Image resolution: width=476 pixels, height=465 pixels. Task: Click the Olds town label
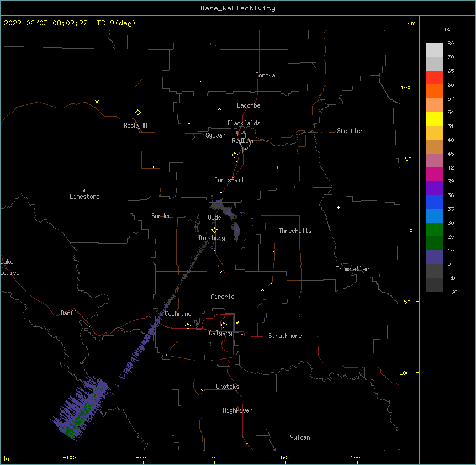coord(214,218)
